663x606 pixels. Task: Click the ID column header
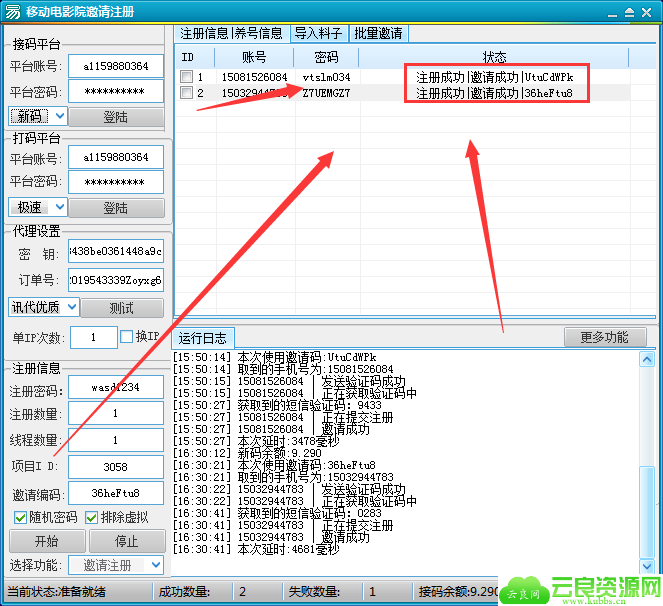tap(195, 57)
